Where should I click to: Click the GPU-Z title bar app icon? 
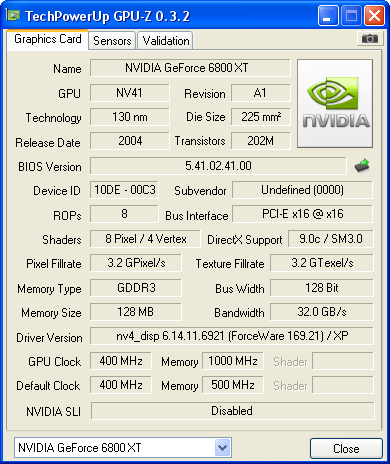(x=13, y=15)
